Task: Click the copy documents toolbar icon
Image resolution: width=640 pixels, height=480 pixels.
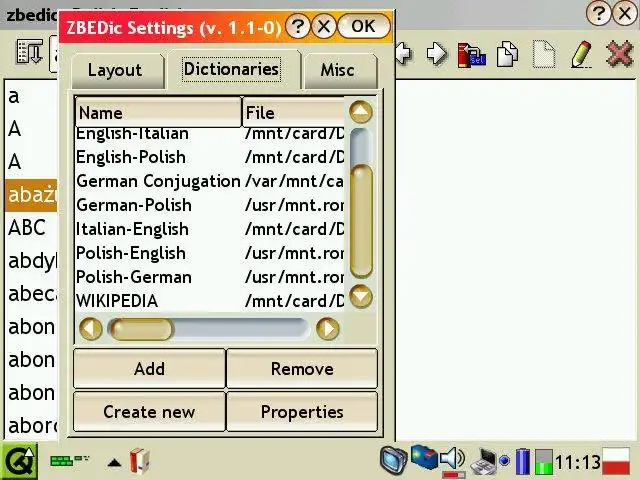Action: (x=507, y=53)
